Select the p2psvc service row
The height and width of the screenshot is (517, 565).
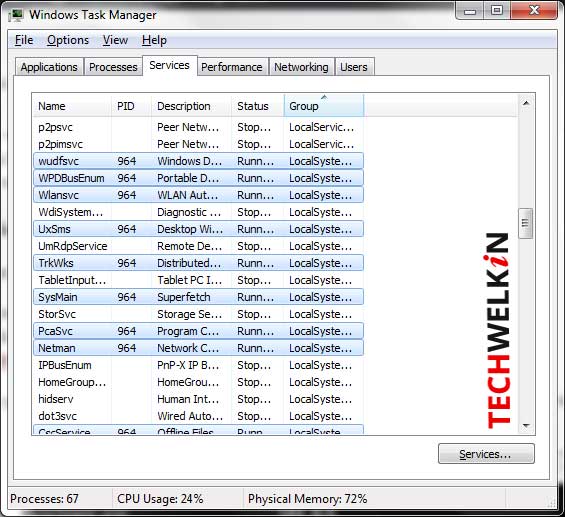point(198,127)
